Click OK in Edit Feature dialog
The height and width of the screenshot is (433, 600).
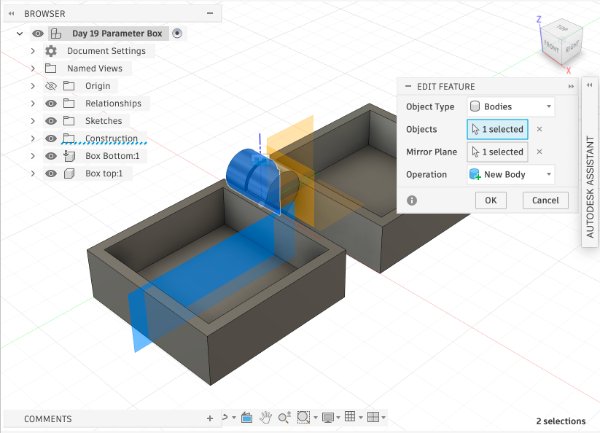pos(491,200)
